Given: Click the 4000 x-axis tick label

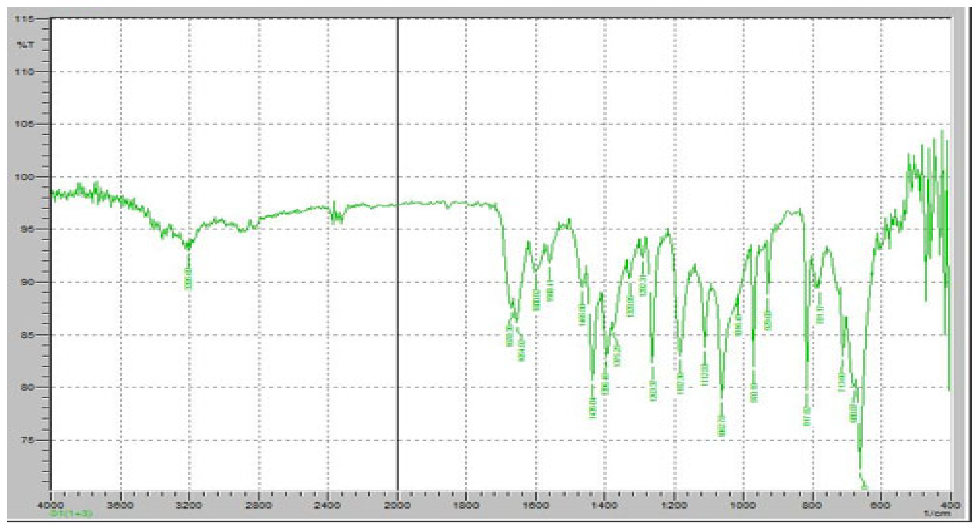Looking at the screenshot, I should pyautogui.click(x=52, y=506).
